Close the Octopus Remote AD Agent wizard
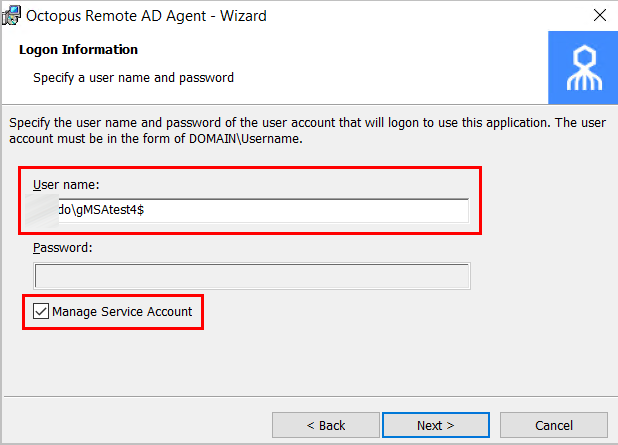Viewport: 618px width, 445px height. click(599, 15)
